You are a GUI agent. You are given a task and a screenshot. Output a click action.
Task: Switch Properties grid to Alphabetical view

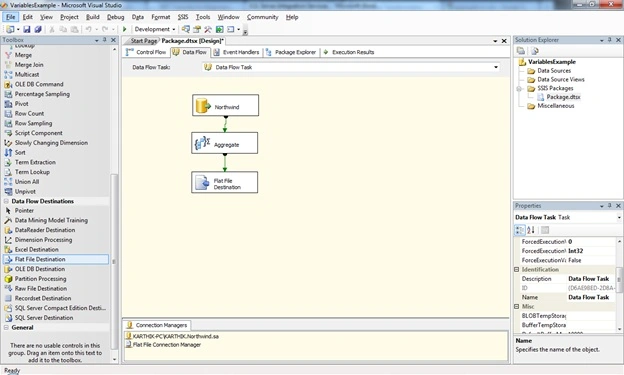point(531,230)
